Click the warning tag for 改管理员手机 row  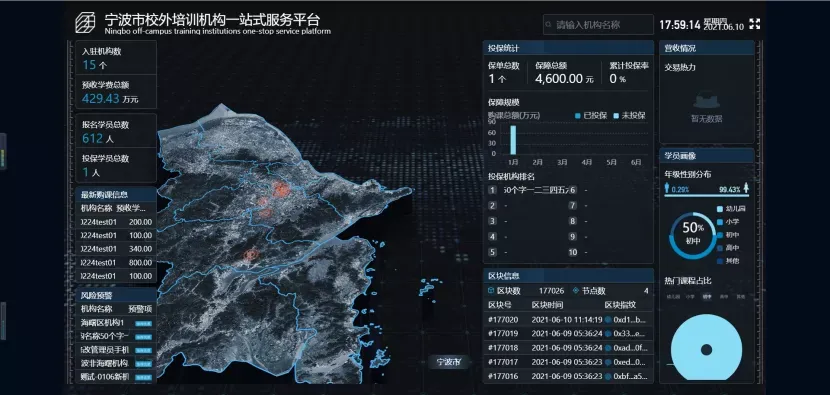tap(143, 351)
